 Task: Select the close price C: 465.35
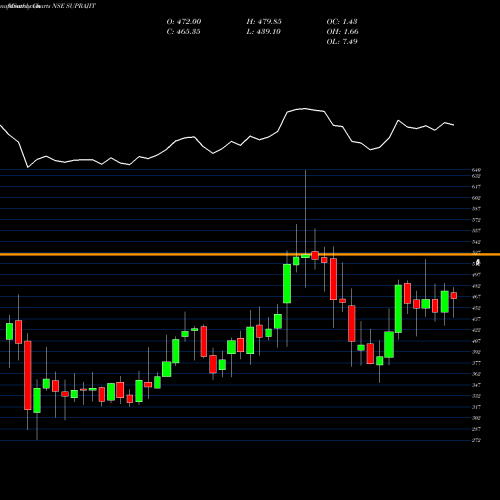click(183, 31)
